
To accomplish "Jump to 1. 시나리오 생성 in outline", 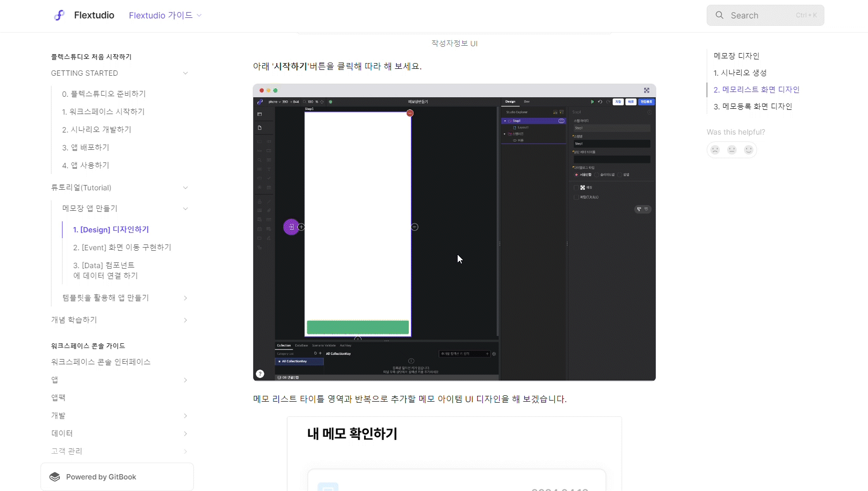I will tap(740, 73).
